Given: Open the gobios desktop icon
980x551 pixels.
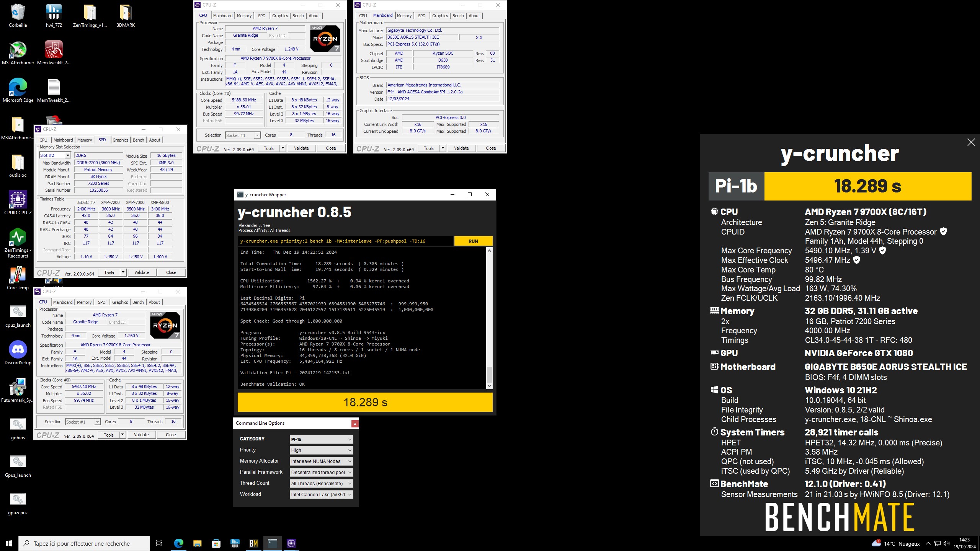Looking at the screenshot, I should [x=18, y=428].
